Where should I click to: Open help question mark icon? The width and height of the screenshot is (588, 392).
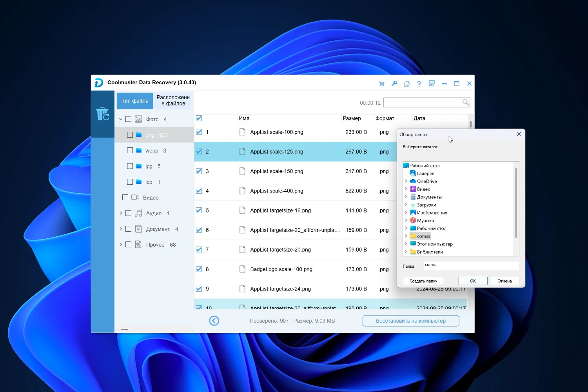click(419, 83)
